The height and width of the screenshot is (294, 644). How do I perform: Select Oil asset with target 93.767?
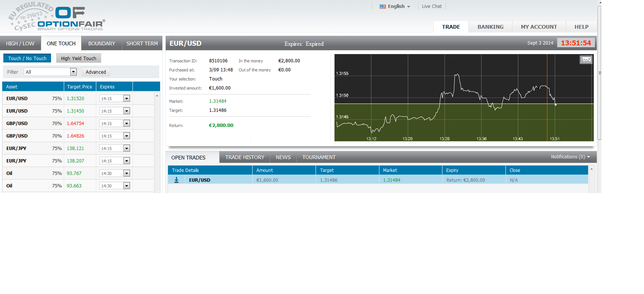coord(9,173)
